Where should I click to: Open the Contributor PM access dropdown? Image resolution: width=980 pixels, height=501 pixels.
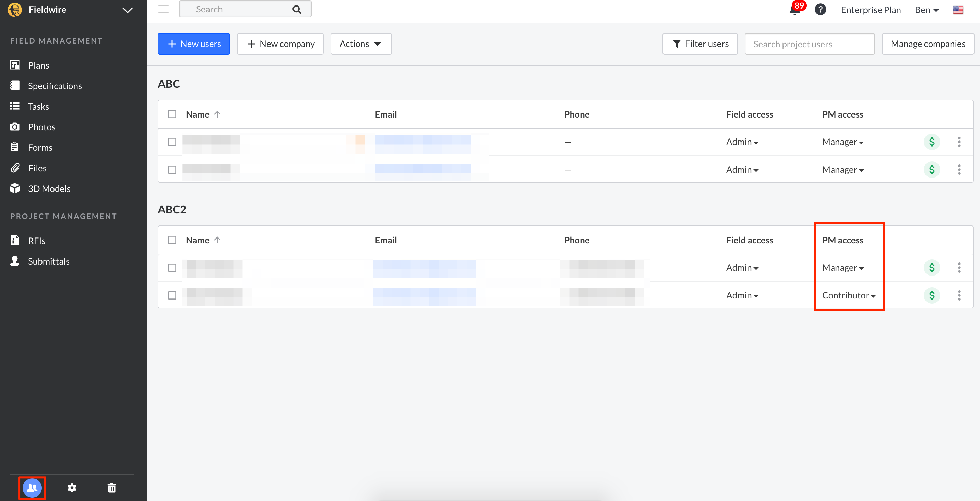point(849,295)
